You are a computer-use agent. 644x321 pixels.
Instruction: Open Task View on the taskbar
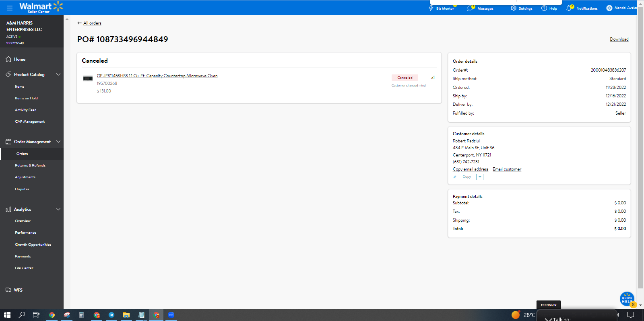click(x=36, y=315)
